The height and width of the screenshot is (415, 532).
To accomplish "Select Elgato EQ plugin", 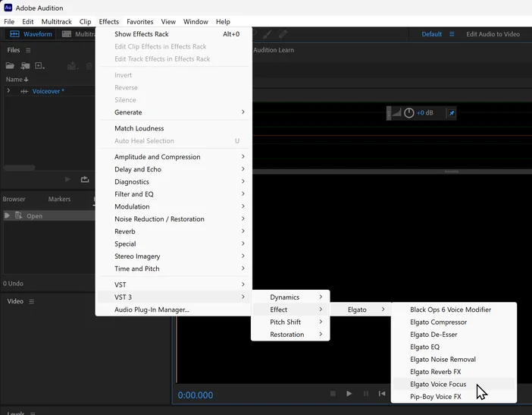I will point(454,347).
